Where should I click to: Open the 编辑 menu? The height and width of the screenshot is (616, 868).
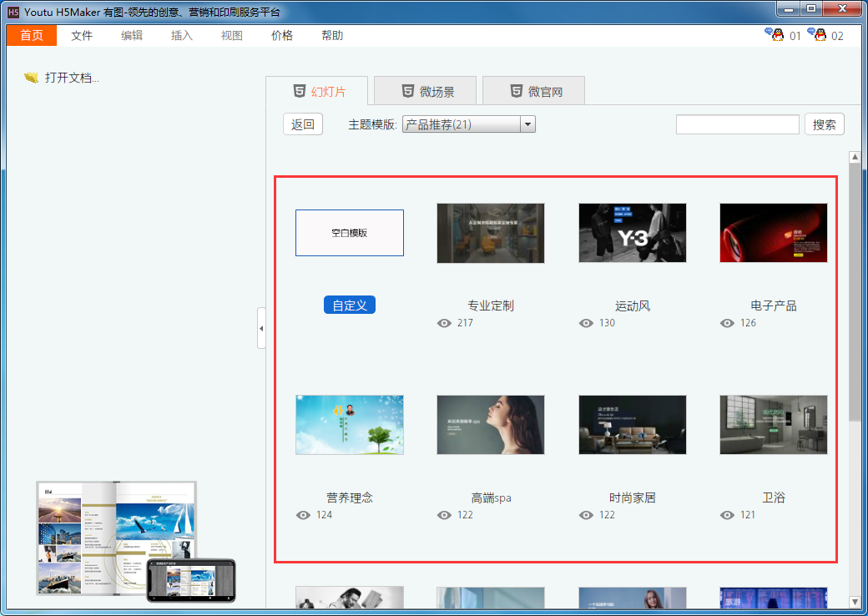[132, 35]
